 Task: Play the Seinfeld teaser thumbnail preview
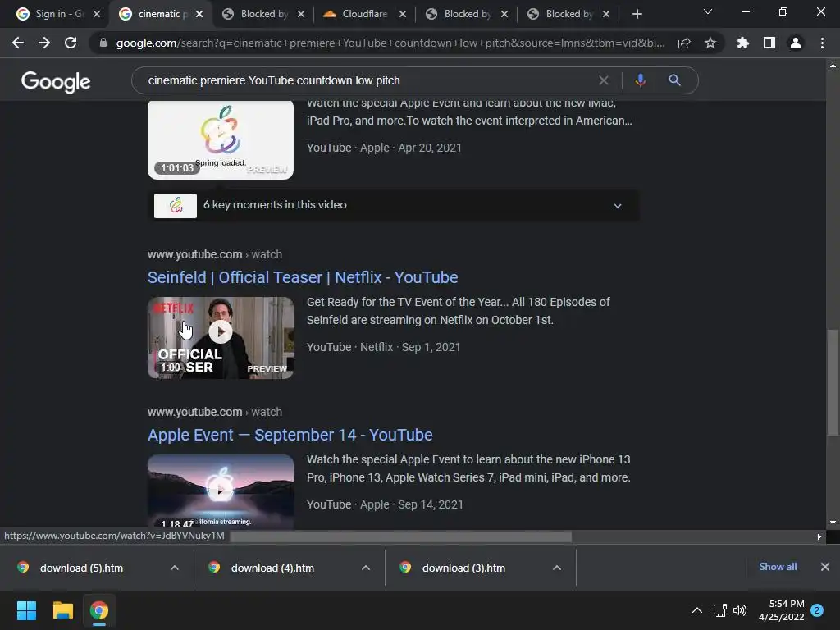coord(220,337)
